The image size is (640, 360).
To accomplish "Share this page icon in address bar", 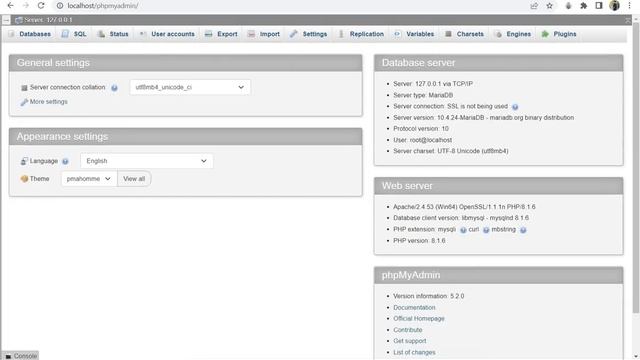I will pos(534,6).
